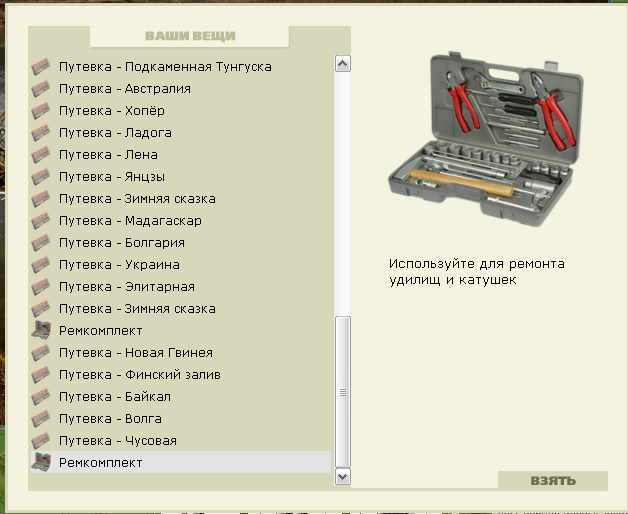Click the voucher icon beside Болгария
The width and height of the screenshot is (628, 514).
41,243
